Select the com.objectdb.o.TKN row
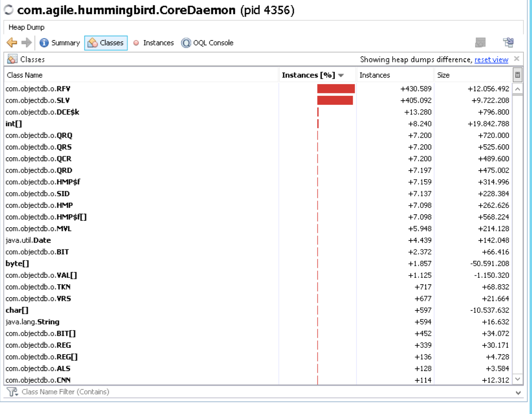The width and height of the screenshot is (532, 414). (258, 287)
